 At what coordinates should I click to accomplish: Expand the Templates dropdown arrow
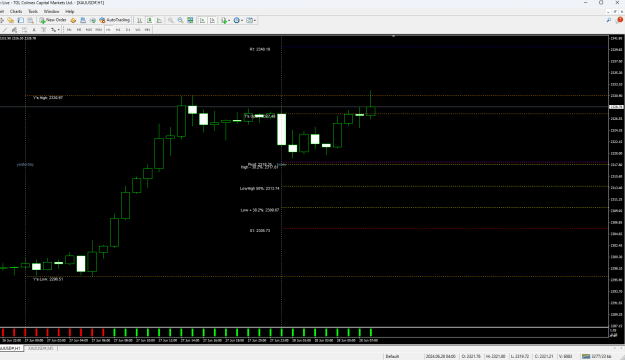(255, 20)
